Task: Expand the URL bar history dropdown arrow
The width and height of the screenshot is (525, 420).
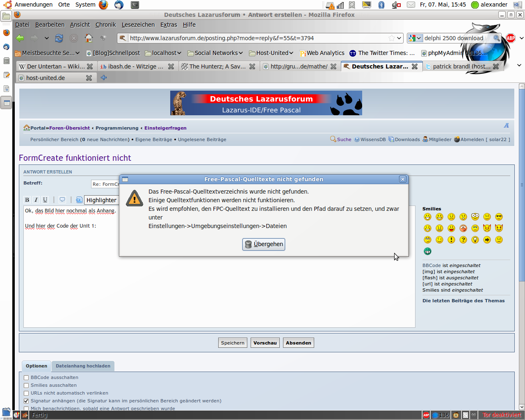Action: coord(399,38)
